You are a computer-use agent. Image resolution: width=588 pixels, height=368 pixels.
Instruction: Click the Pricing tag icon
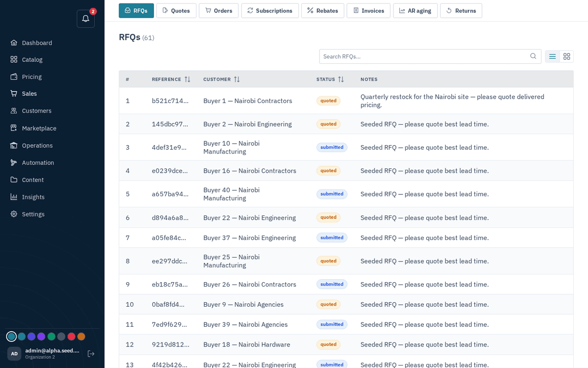pyautogui.click(x=14, y=77)
